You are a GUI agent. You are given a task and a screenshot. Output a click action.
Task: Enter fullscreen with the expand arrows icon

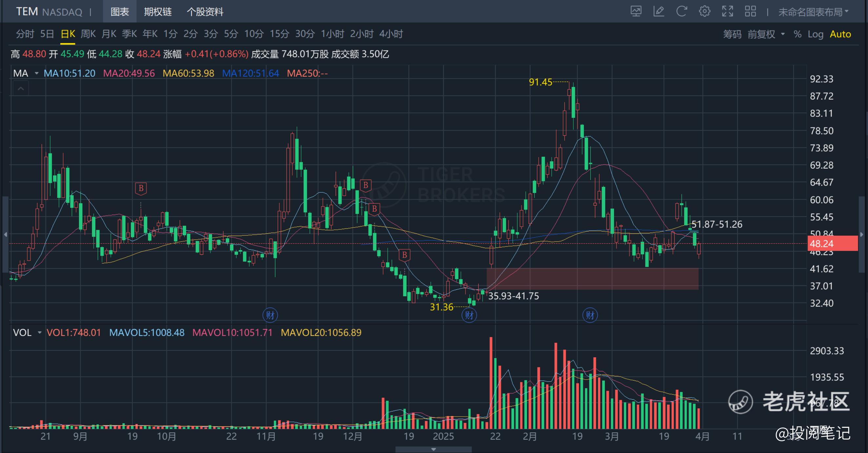[727, 11]
